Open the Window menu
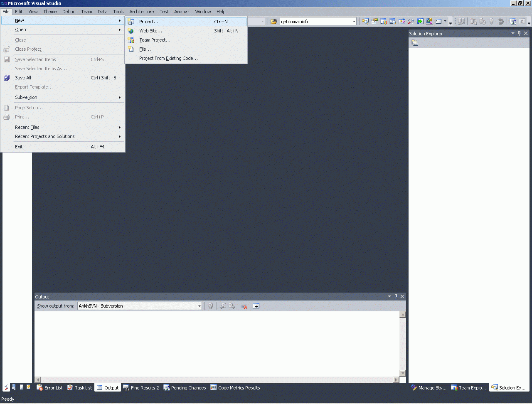Viewport: 532px width, 404px height. pos(203,12)
